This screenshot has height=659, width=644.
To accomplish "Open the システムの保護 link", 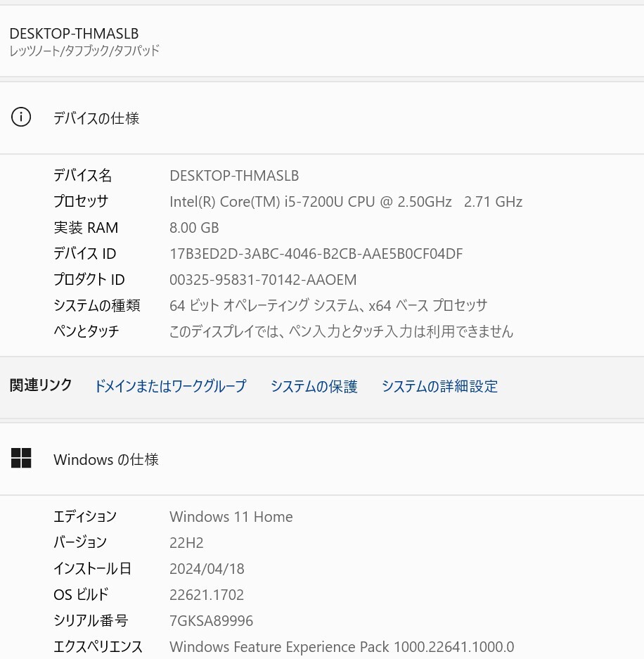I will coord(314,386).
